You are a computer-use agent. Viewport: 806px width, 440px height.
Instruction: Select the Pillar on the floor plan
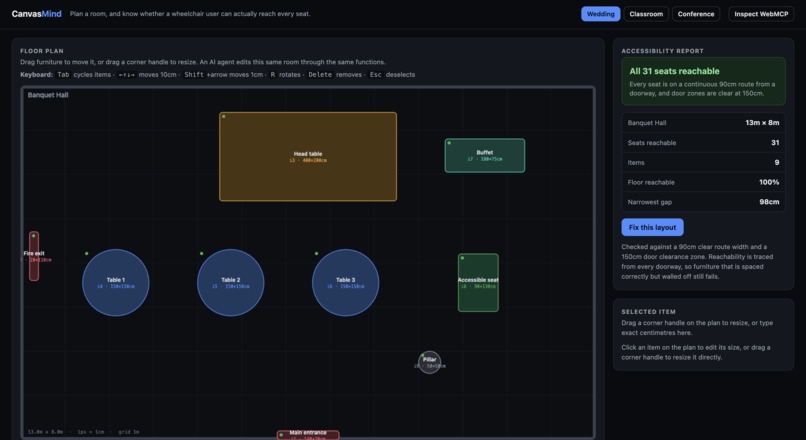(x=430, y=362)
